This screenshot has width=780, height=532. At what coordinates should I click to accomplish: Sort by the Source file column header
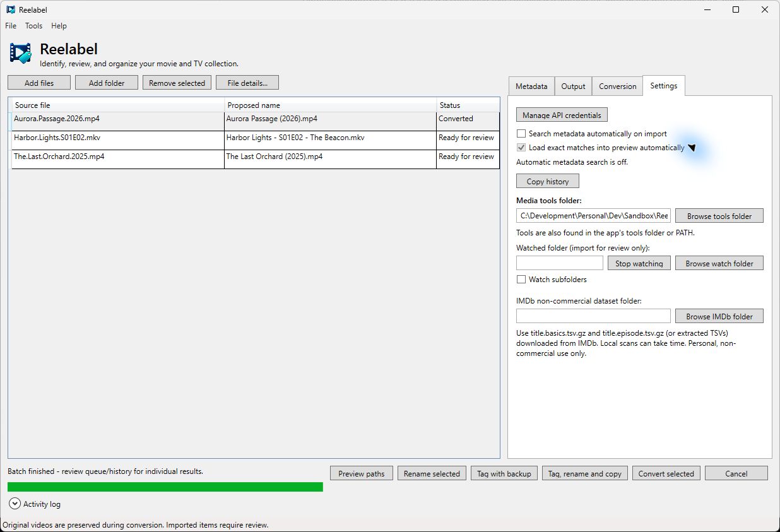(117, 105)
